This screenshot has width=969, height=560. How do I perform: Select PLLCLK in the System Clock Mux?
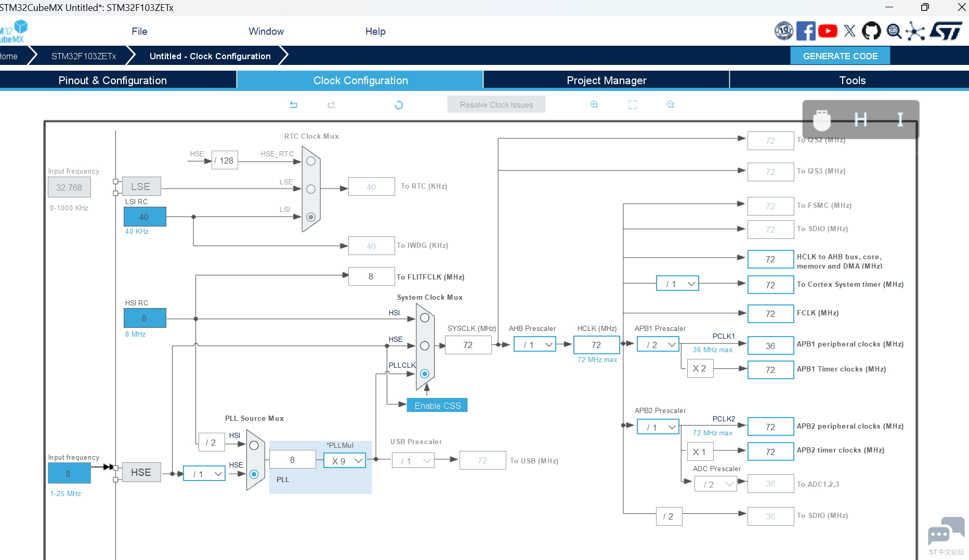coord(425,374)
